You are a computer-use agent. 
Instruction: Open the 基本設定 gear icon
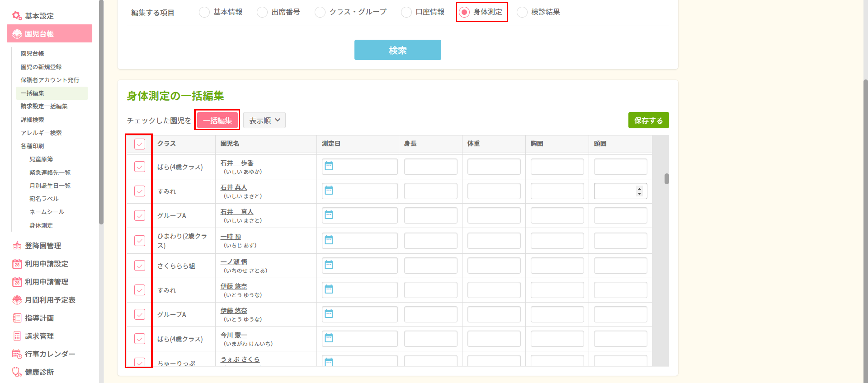[x=17, y=16]
